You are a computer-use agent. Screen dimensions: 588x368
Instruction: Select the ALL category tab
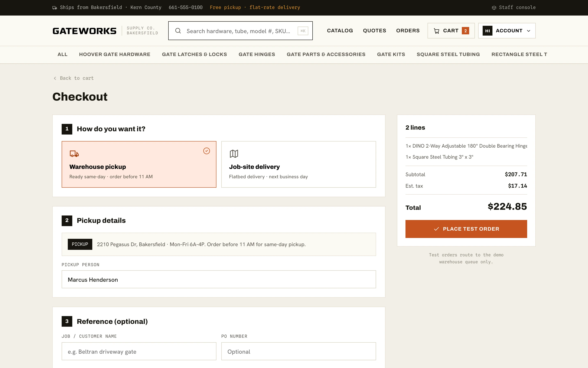(x=62, y=55)
